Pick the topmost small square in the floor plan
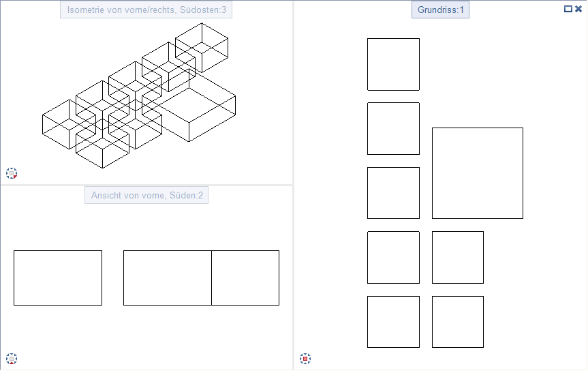This screenshot has height=371, width=588. coord(393,64)
